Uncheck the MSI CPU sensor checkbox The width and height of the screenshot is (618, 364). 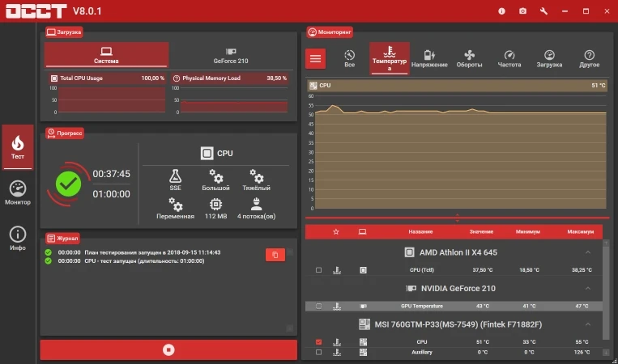pyautogui.click(x=318, y=342)
